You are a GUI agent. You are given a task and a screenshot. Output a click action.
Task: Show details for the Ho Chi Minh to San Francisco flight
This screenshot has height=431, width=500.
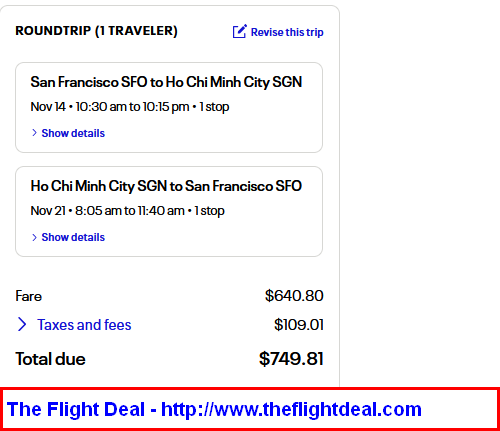point(73,237)
